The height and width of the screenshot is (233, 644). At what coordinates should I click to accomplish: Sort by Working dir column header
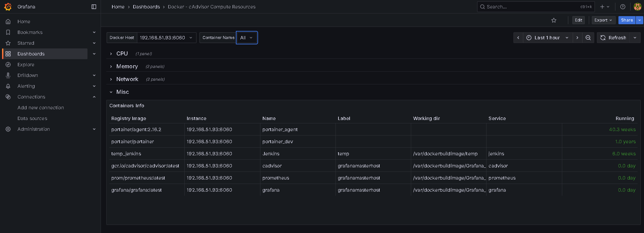426,118
